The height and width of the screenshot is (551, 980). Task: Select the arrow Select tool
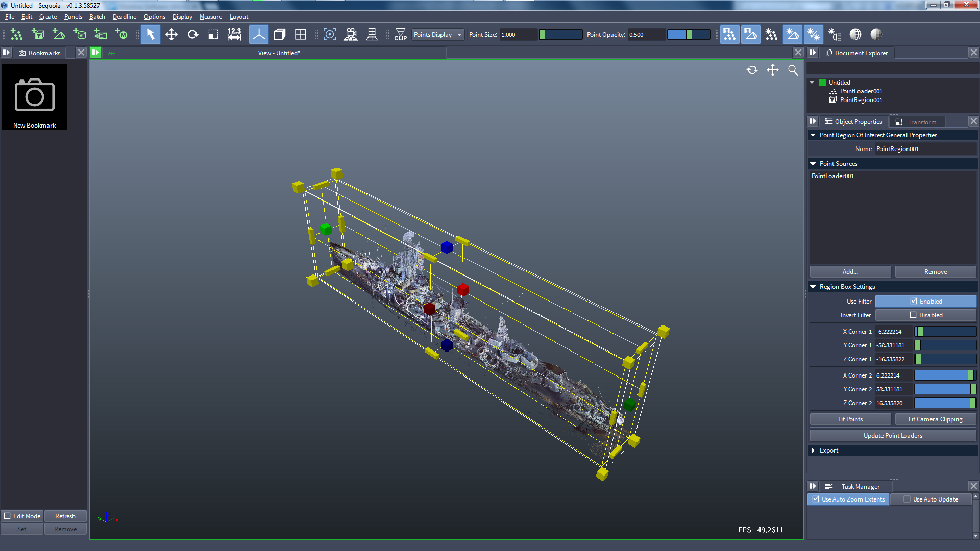coord(150,34)
